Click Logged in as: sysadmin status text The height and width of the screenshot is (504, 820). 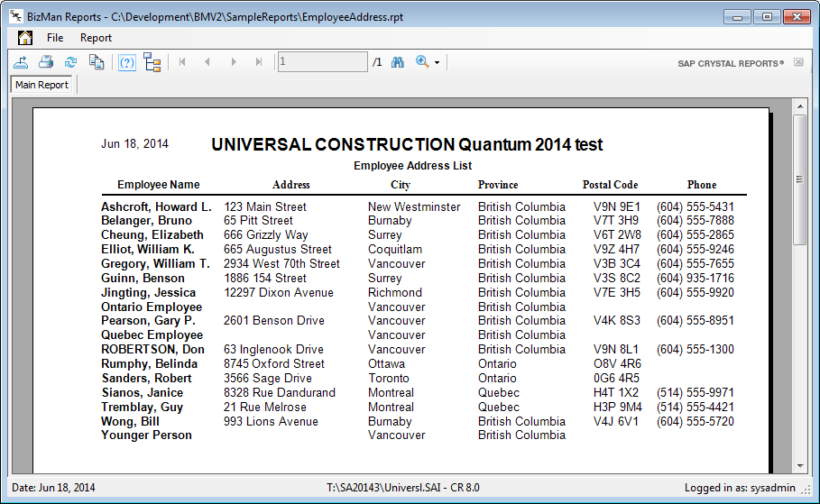[740, 488]
